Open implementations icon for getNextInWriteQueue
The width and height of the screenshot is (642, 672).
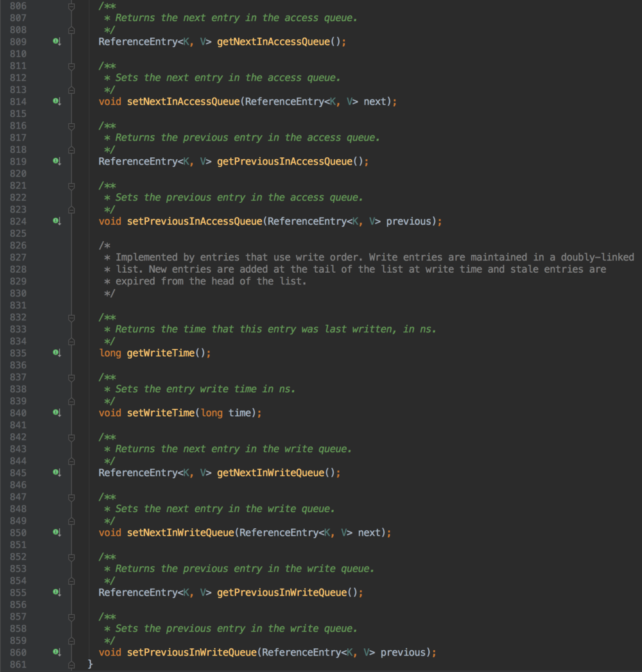click(x=56, y=472)
